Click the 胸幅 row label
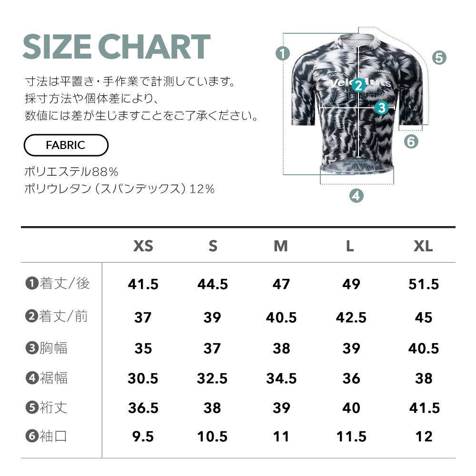 click(x=53, y=348)
